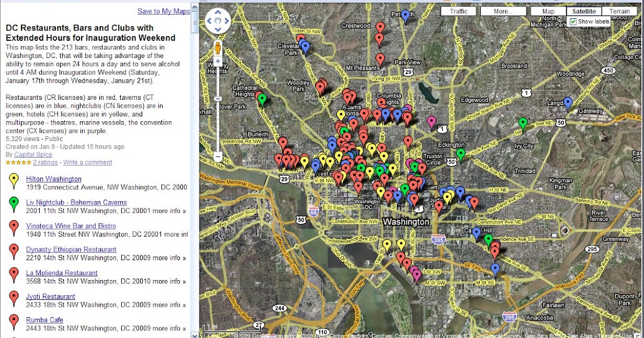Click more info for Liv Nightclub address
644x338 pixels.
[x=169, y=211]
